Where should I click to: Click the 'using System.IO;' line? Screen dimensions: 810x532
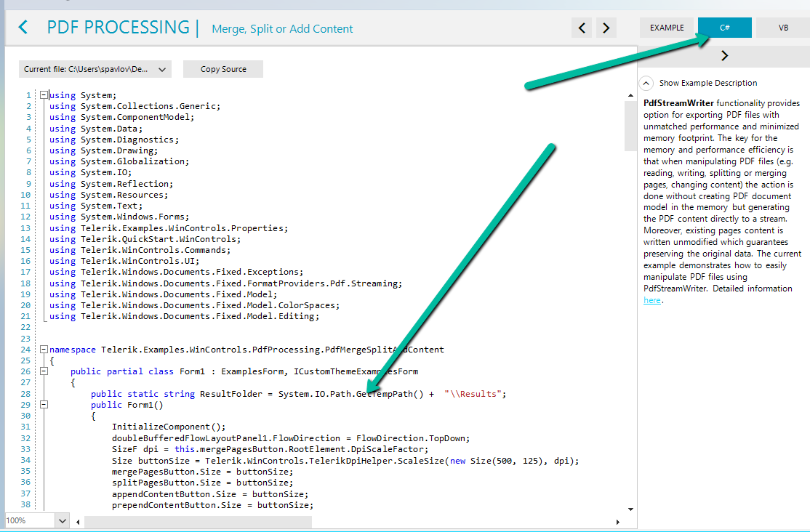90,172
